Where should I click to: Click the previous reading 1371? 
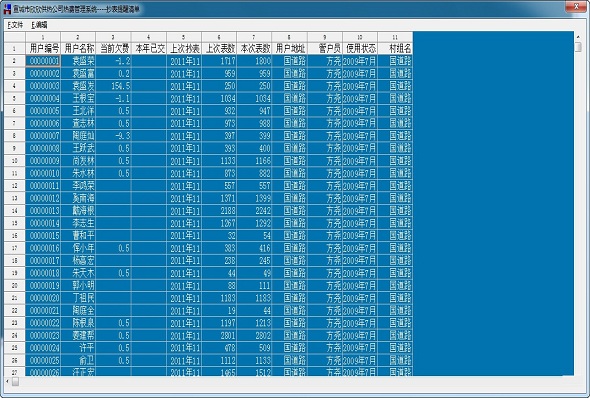[219, 198]
